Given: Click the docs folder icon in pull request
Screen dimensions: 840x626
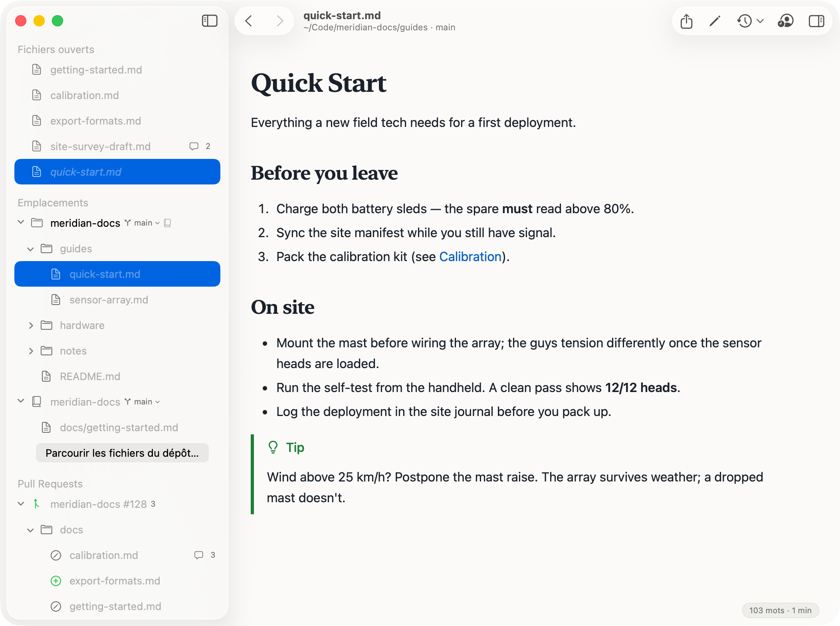Looking at the screenshot, I should tap(46, 530).
